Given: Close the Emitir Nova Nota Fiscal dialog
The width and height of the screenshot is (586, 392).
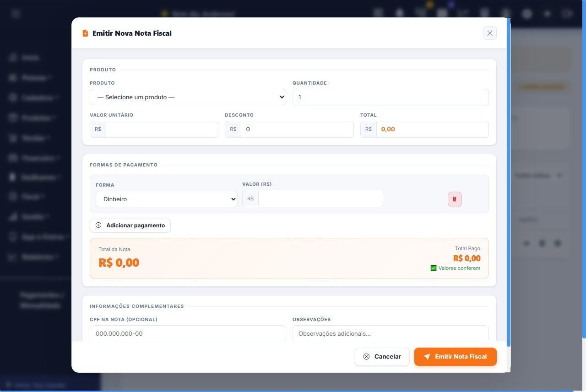Looking at the screenshot, I should (x=489, y=33).
